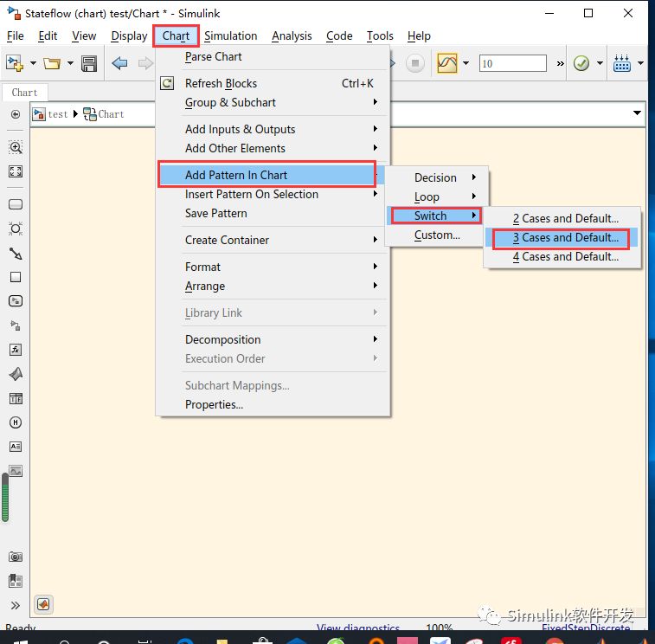Expand Add Inputs & Outputs submenu
The height and width of the screenshot is (644, 655).
(376, 129)
